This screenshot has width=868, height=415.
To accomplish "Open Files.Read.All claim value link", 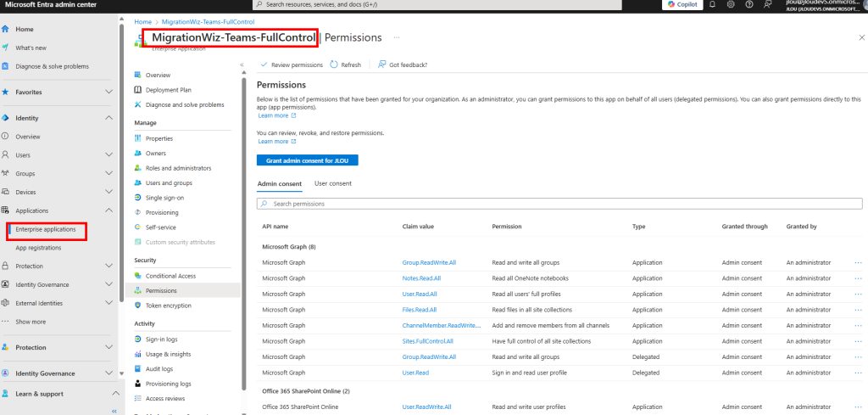I will click(420, 310).
